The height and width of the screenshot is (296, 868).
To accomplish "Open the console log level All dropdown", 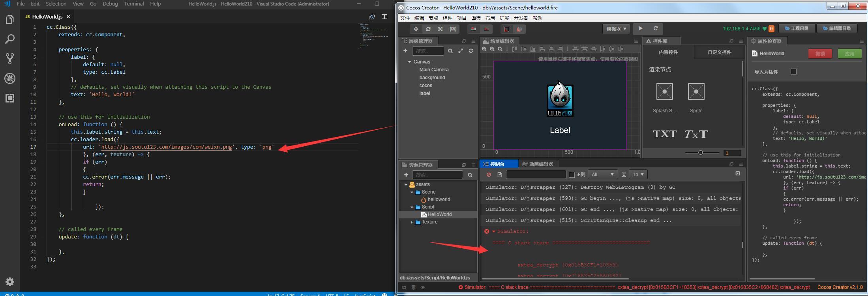I will click(x=602, y=174).
